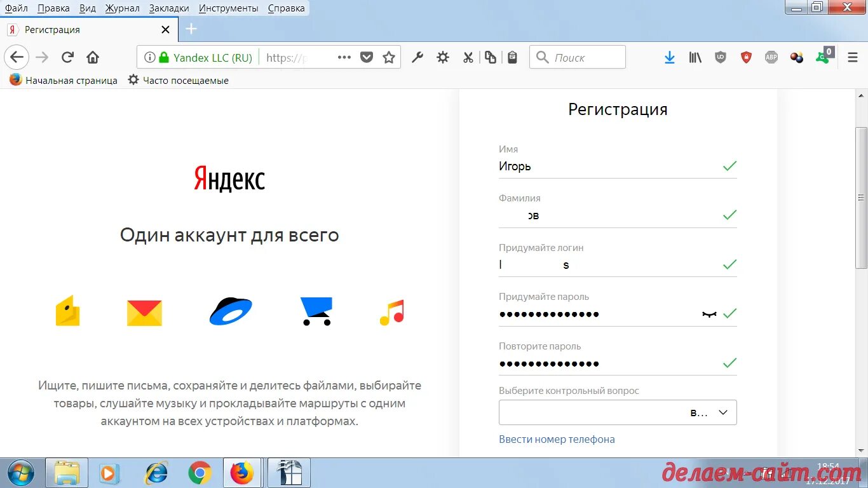Open Начальная страница bookmark
This screenshot has width=868, height=488.
coord(64,80)
